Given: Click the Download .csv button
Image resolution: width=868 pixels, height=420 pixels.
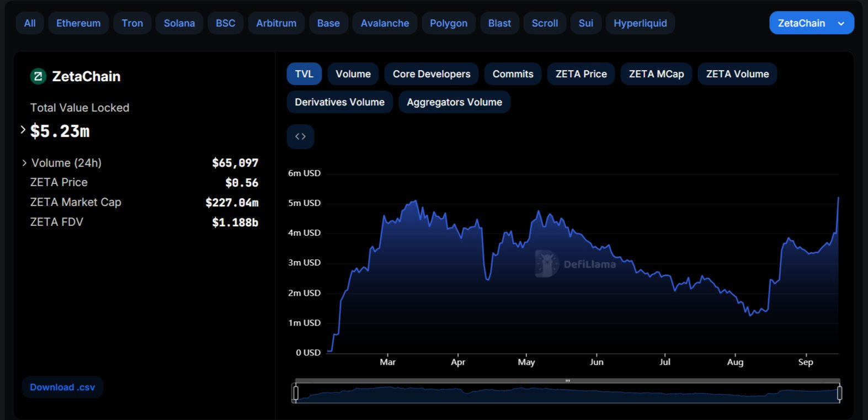Looking at the screenshot, I should point(62,387).
